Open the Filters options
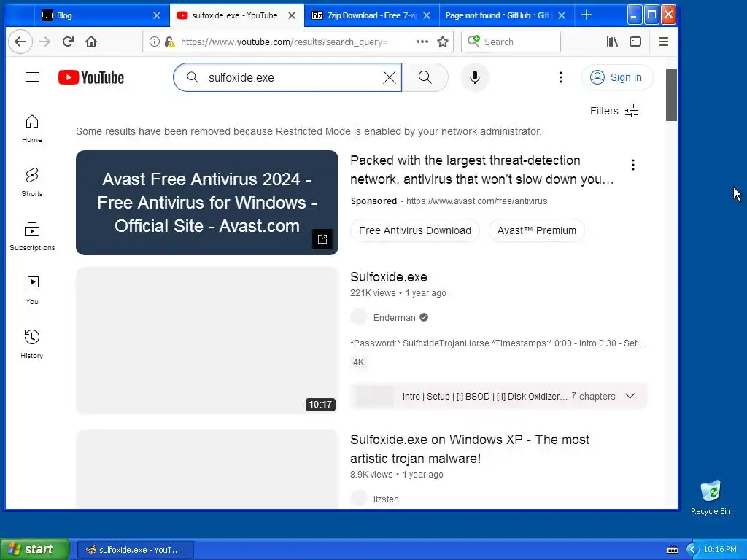This screenshot has height=560, width=747. pos(614,111)
